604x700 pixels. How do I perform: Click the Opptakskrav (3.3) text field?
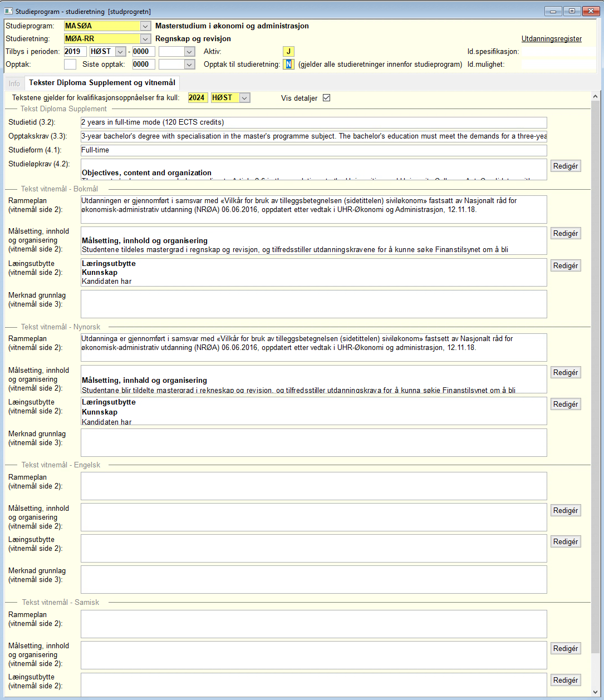pos(313,136)
